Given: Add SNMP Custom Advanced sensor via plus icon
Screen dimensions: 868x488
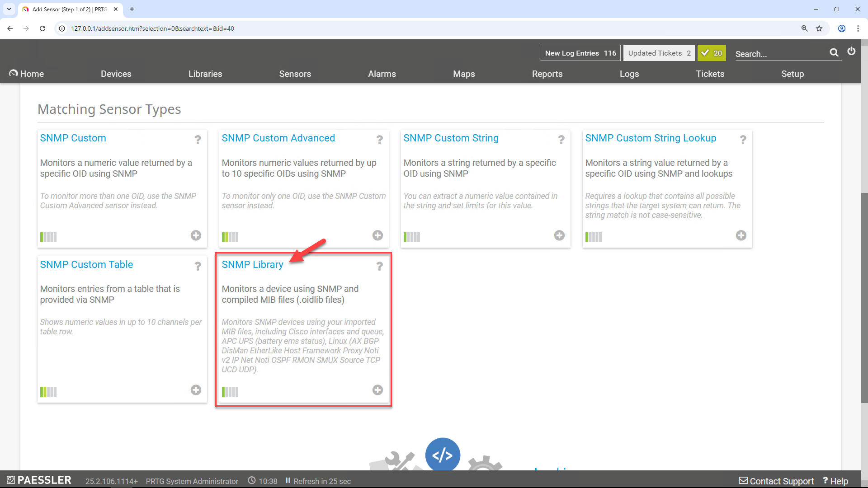Looking at the screenshot, I should coord(377,235).
